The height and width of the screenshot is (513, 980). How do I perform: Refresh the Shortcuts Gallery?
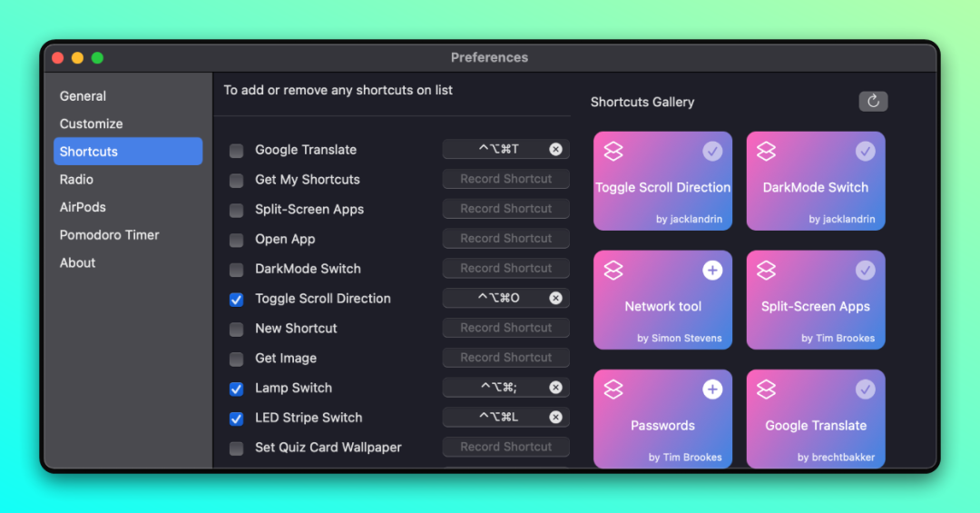[x=873, y=102]
